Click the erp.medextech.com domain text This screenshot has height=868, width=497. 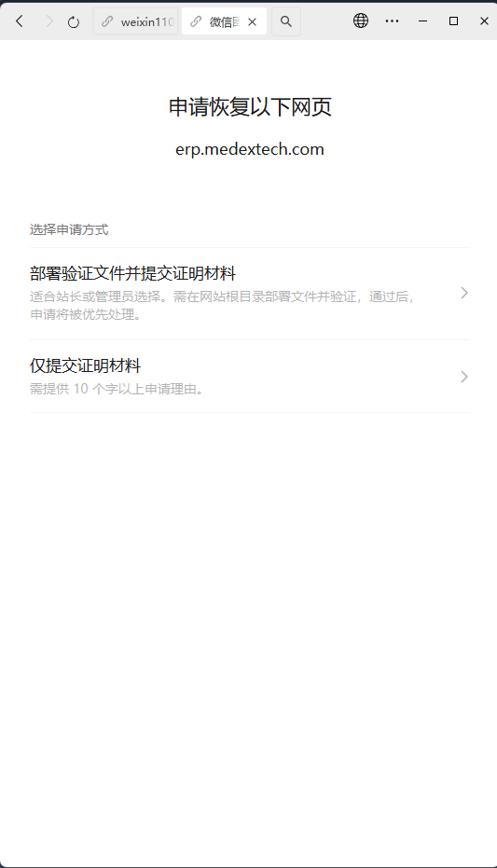click(x=250, y=149)
